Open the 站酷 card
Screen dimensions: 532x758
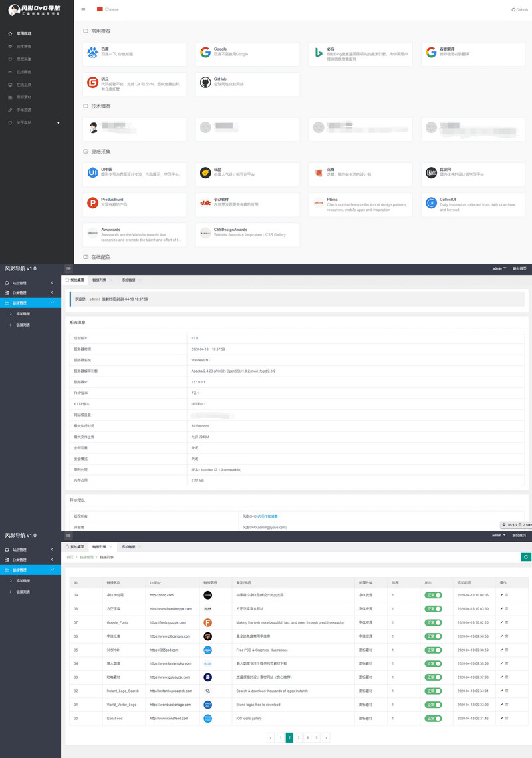[247, 174]
